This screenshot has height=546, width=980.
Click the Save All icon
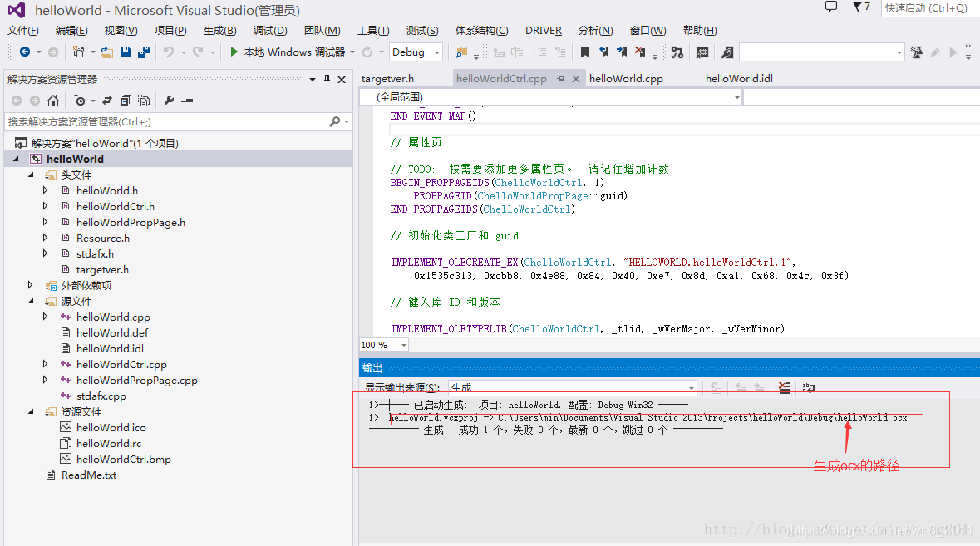point(144,52)
